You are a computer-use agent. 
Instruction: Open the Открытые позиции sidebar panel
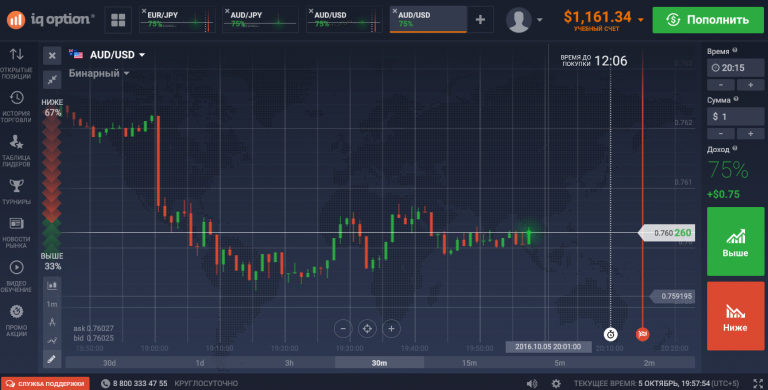coord(16,63)
